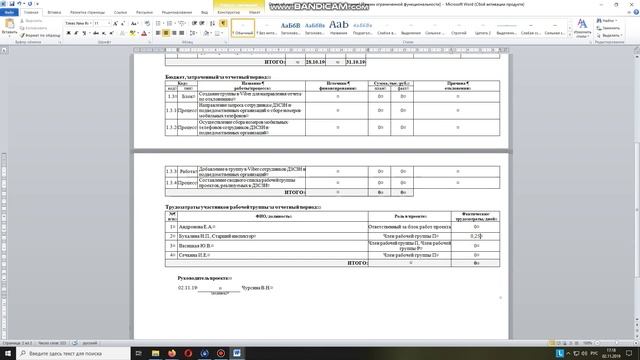Image resolution: width=640 pixels, height=360 pixels.
Task: Switch to the Page Layout tab
Action: pos(87,12)
